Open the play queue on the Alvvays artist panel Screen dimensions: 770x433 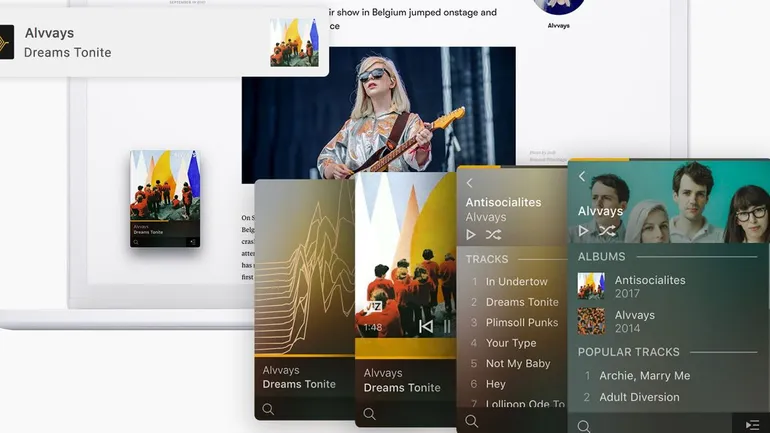(x=751, y=425)
